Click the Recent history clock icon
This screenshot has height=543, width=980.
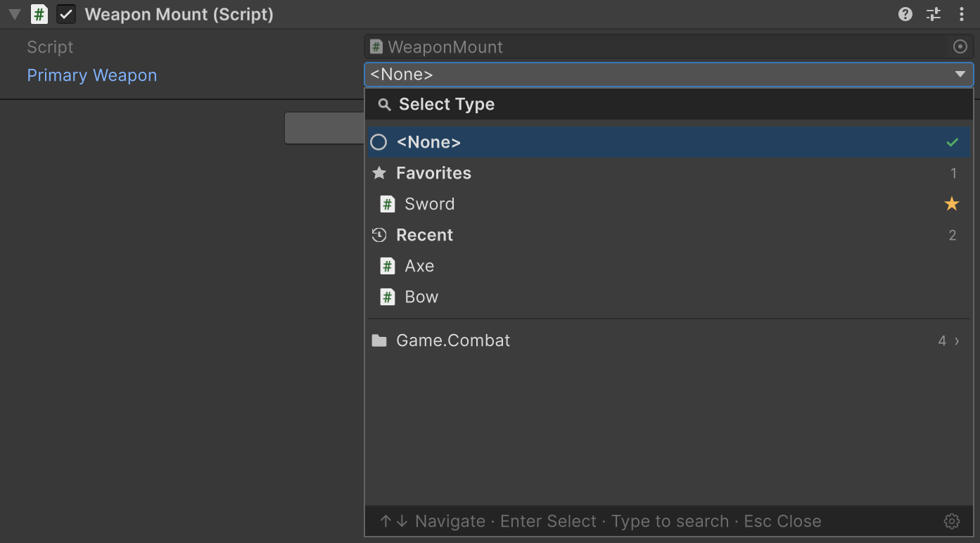click(379, 236)
